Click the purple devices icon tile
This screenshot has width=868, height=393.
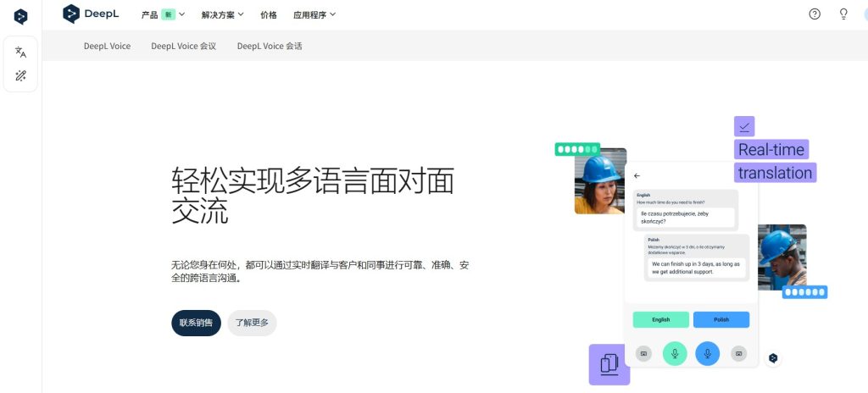[x=609, y=364]
